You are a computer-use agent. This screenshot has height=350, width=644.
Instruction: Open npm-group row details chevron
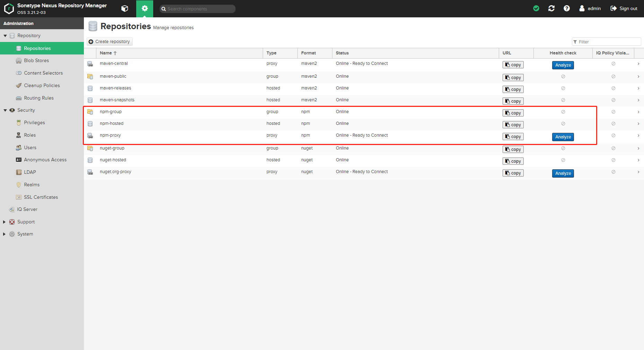[x=638, y=112]
